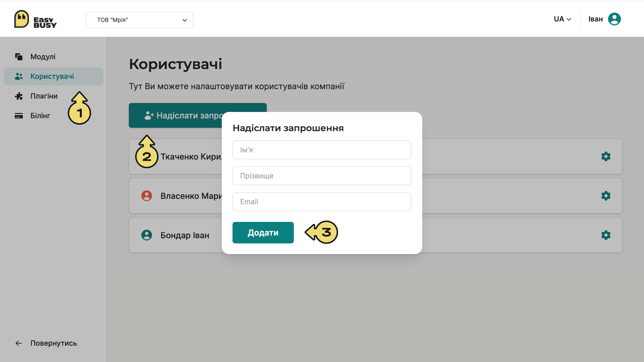
Task: Click the teal avatar of Бондар Іван
Action: pyautogui.click(x=147, y=235)
